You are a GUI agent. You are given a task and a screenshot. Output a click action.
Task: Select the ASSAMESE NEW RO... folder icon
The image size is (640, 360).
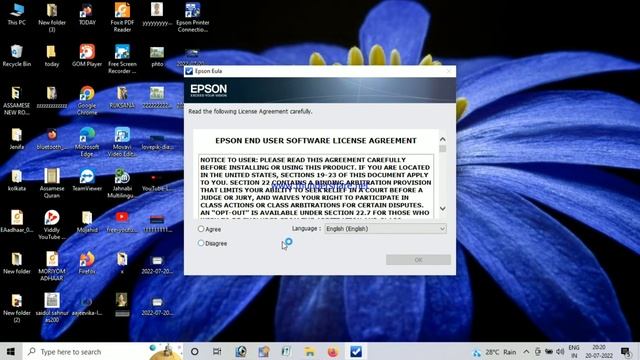pyautogui.click(x=16, y=101)
